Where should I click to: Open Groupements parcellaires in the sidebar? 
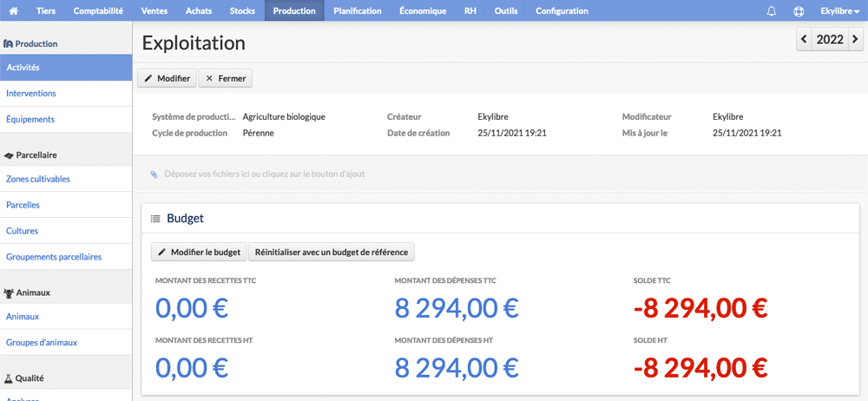pos(66,257)
